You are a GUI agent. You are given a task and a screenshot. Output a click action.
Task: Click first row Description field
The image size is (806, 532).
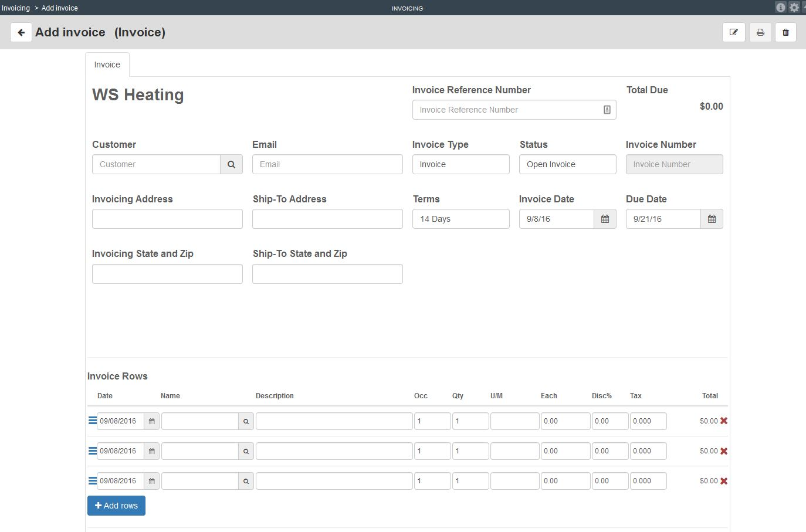[x=334, y=421]
